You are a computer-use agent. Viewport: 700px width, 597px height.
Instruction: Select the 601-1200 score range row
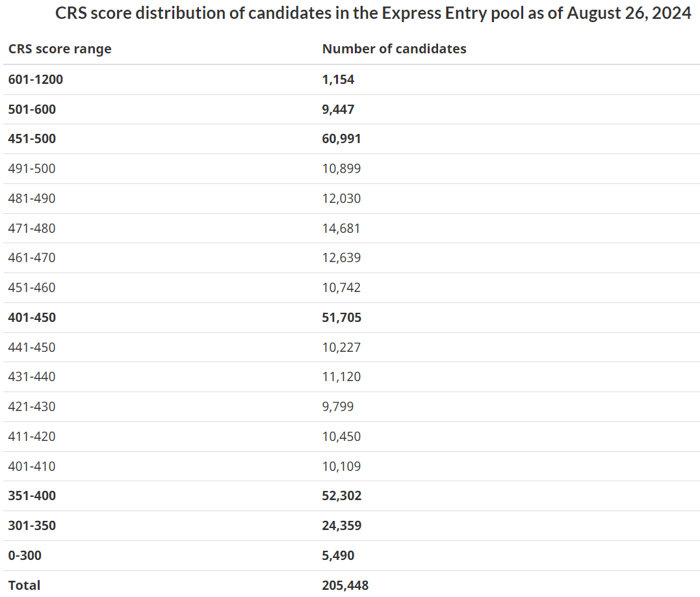click(36, 79)
